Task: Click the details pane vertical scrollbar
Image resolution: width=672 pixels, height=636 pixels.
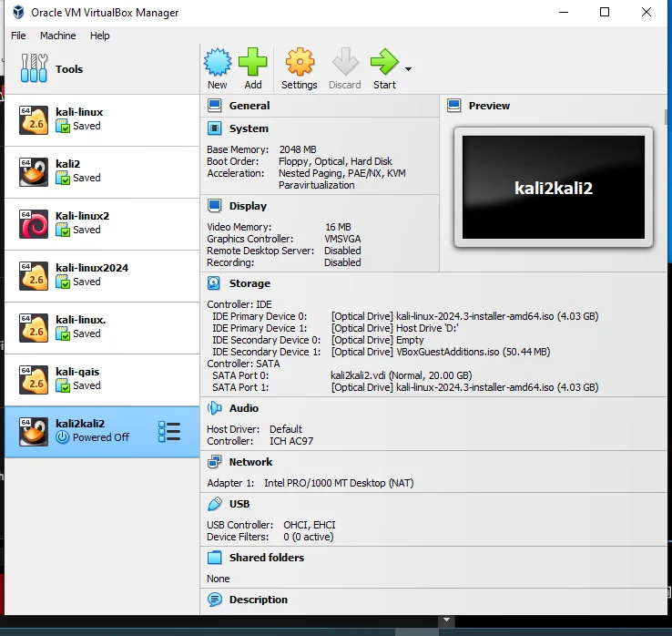Action: pyautogui.click(x=666, y=117)
